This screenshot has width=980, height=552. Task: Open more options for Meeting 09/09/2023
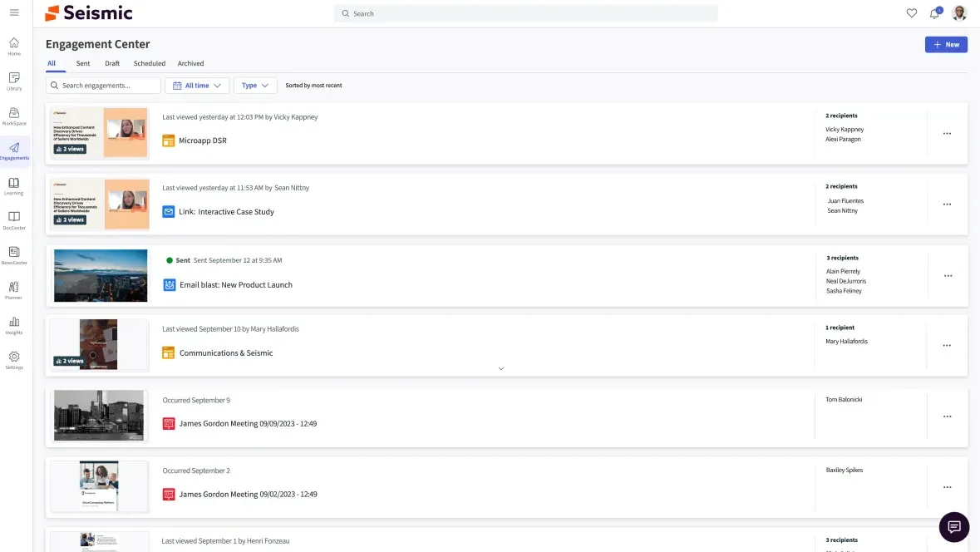(x=947, y=416)
